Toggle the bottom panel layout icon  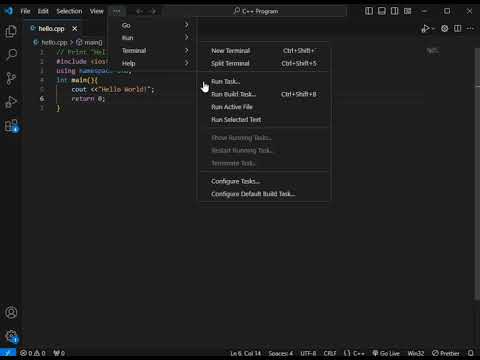coord(382,11)
